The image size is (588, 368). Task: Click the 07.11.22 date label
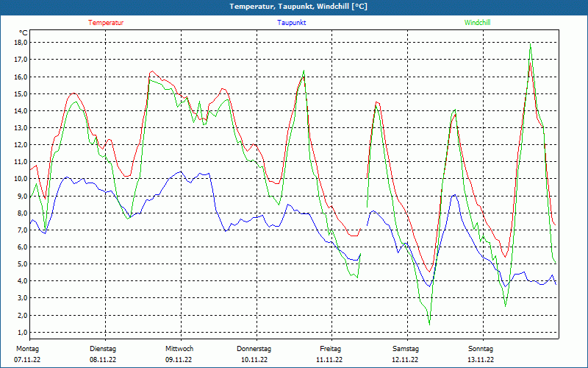point(29,360)
